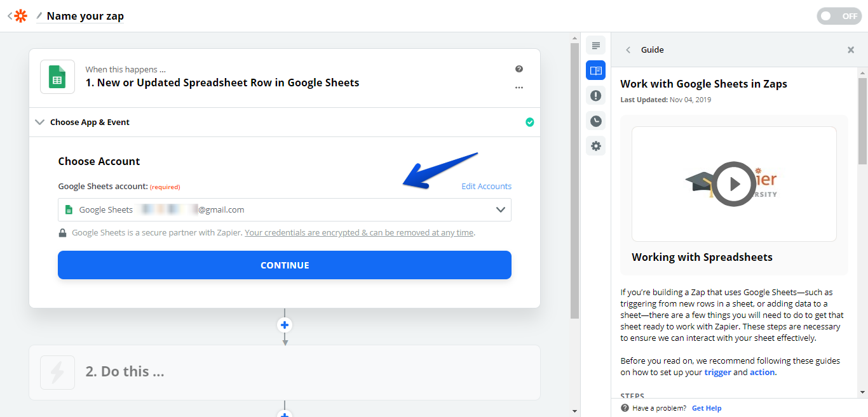This screenshot has height=417, width=868.
Task: Collapse the Choose App & Event section
Action: (x=40, y=122)
